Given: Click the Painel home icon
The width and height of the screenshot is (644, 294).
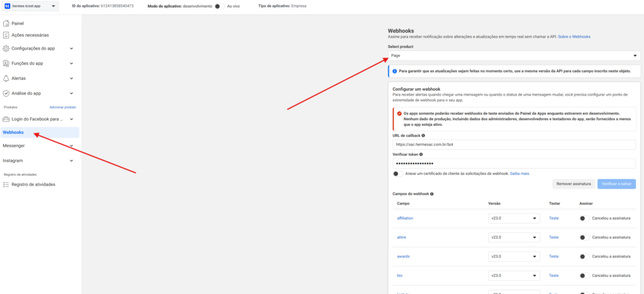Looking at the screenshot, I should [x=6, y=23].
